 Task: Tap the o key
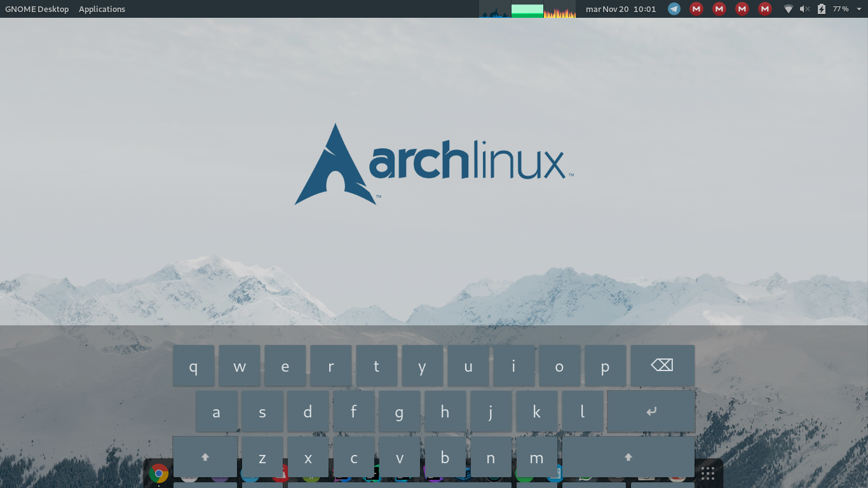click(560, 365)
